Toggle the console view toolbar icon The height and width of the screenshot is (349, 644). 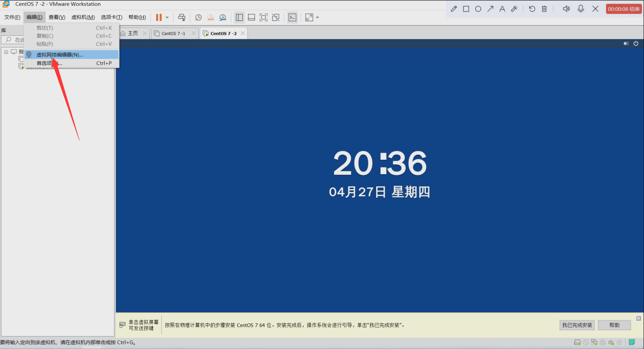pyautogui.click(x=292, y=17)
